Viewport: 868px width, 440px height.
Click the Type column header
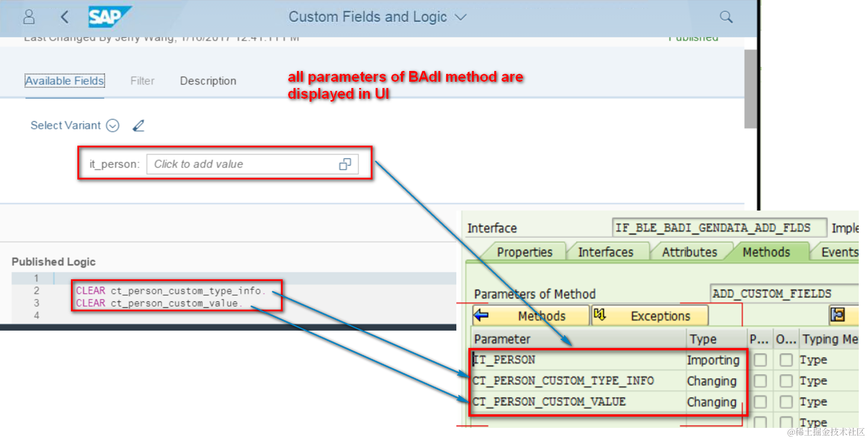coord(716,339)
